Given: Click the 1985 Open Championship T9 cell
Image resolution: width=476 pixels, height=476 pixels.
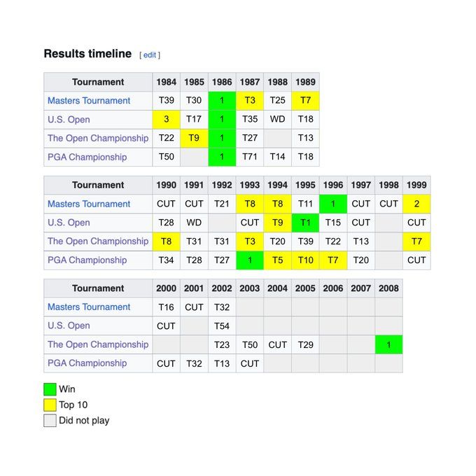Looking at the screenshot, I should [194, 138].
